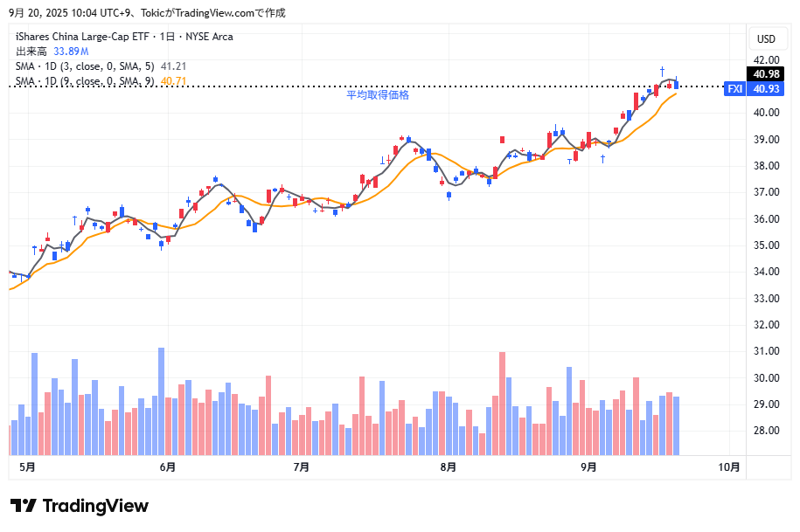Click the 1日 interval label in the legend
This screenshot has height=532, width=800.
tap(167, 37)
